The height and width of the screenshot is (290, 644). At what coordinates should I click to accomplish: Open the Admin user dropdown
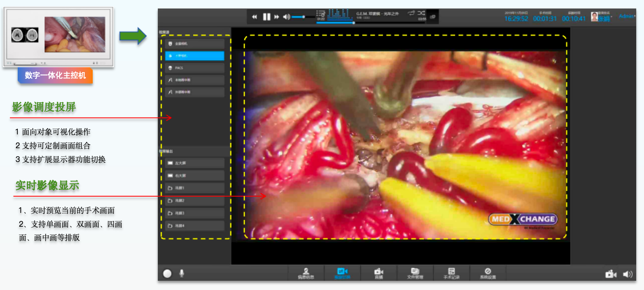pos(627,16)
